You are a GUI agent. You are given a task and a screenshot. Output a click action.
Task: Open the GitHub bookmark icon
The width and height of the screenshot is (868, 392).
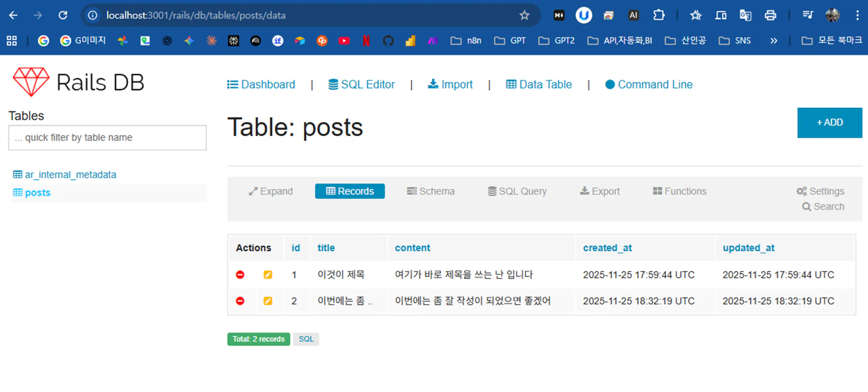point(388,41)
